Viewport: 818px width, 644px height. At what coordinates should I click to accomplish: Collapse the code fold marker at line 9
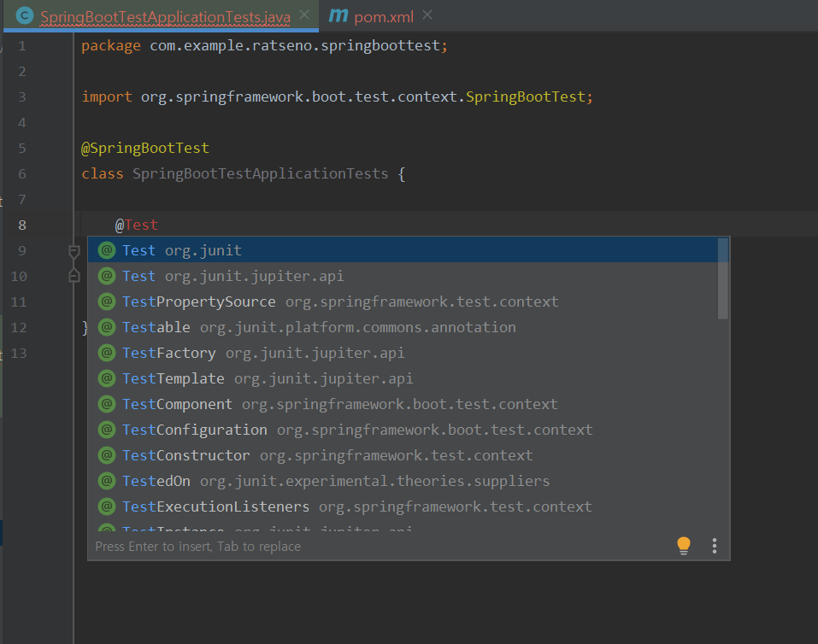pos(74,251)
